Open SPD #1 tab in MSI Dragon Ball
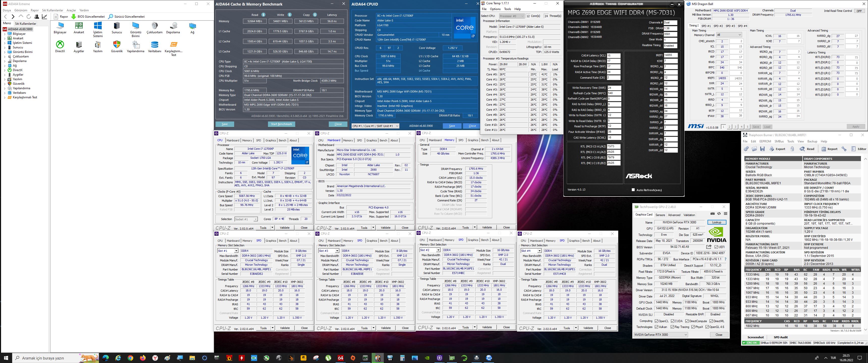 tap(706, 26)
